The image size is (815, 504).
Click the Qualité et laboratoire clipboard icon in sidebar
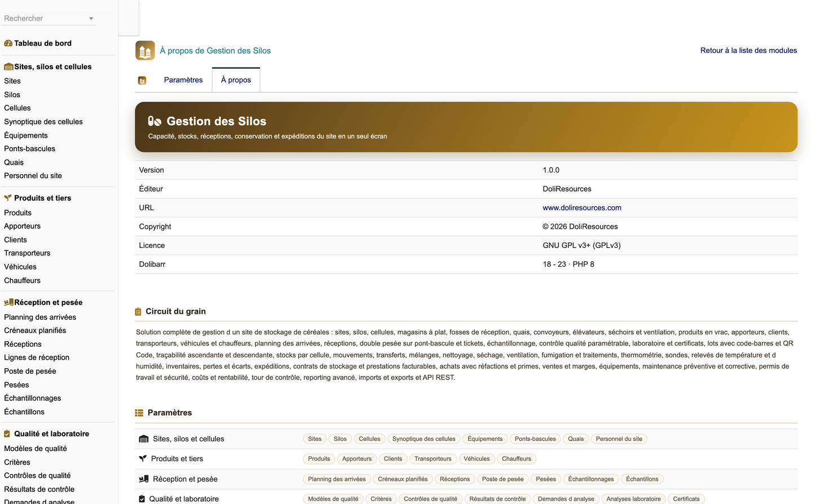point(7,434)
